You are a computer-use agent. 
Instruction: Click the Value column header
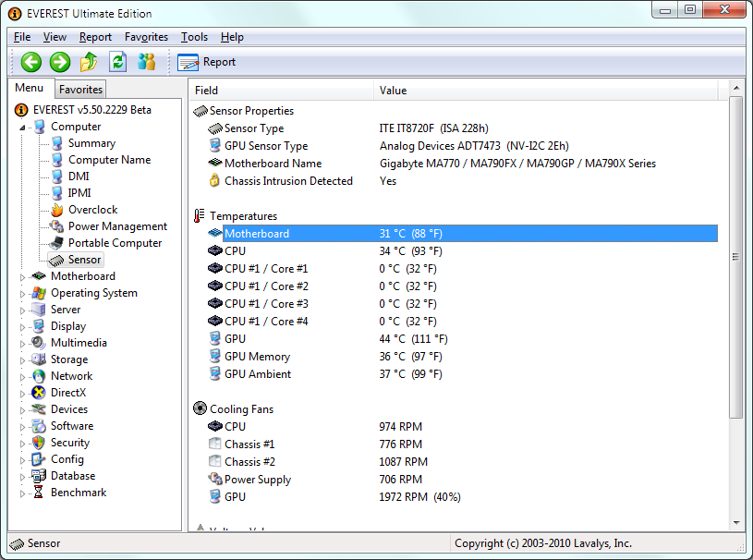pyautogui.click(x=393, y=91)
